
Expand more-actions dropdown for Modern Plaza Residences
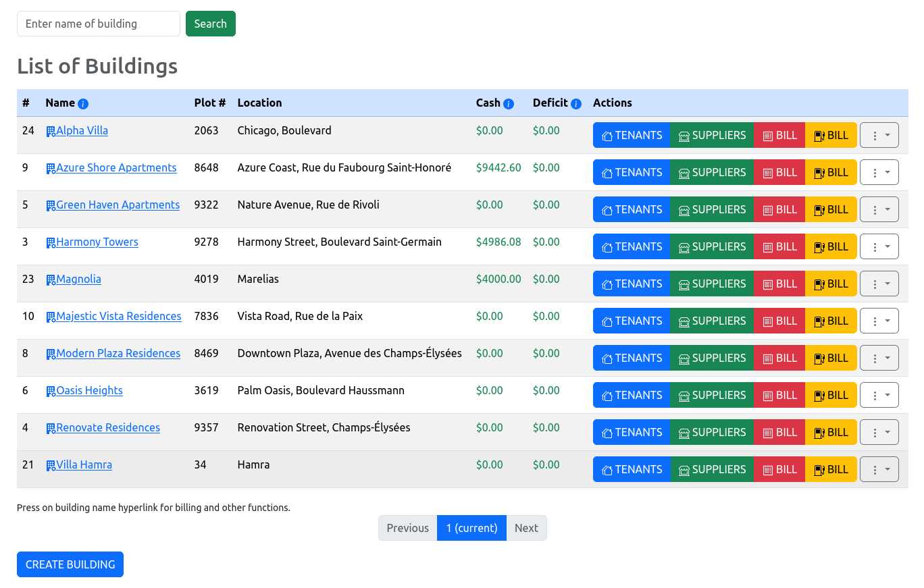(x=879, y=358)
